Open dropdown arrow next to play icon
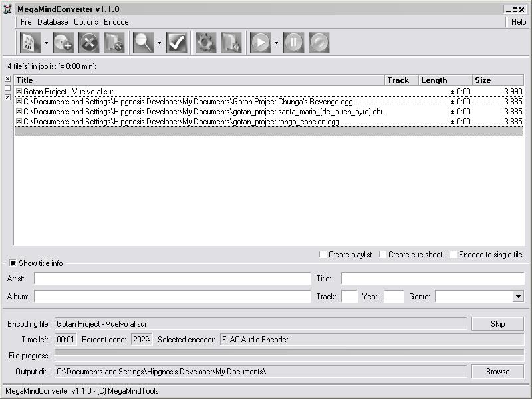The width and height of the screenshot is (532, 399). pos(276,43)
